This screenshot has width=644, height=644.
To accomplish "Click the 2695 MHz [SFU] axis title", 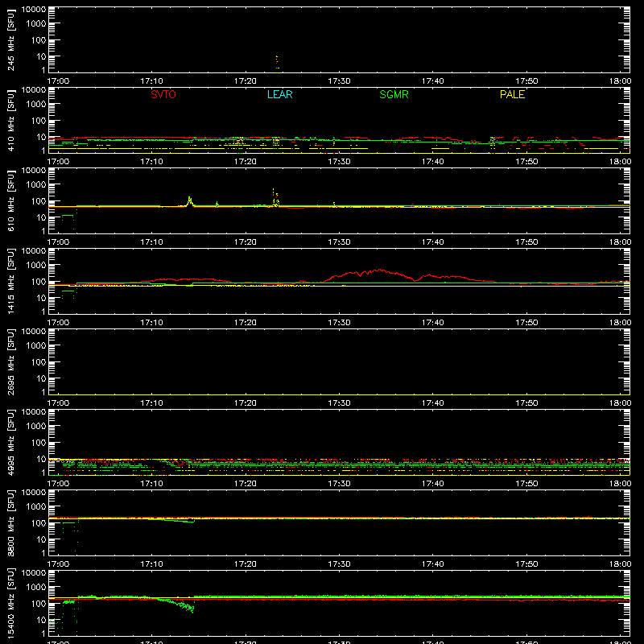I will point(10,361).
